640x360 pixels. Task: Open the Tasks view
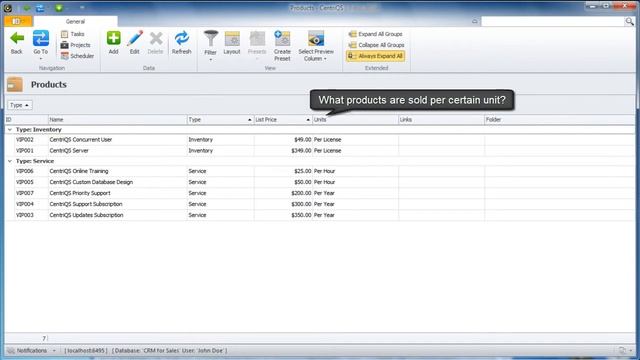(73, 34)
